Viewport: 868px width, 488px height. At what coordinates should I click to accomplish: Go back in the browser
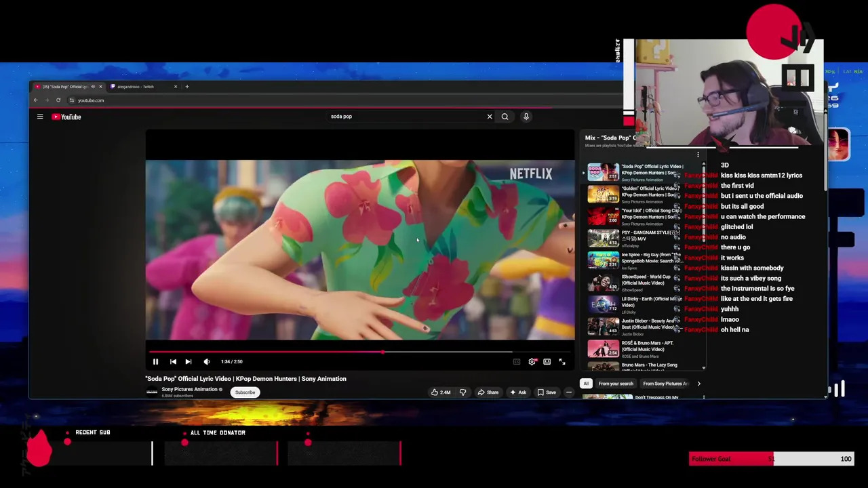36,100
